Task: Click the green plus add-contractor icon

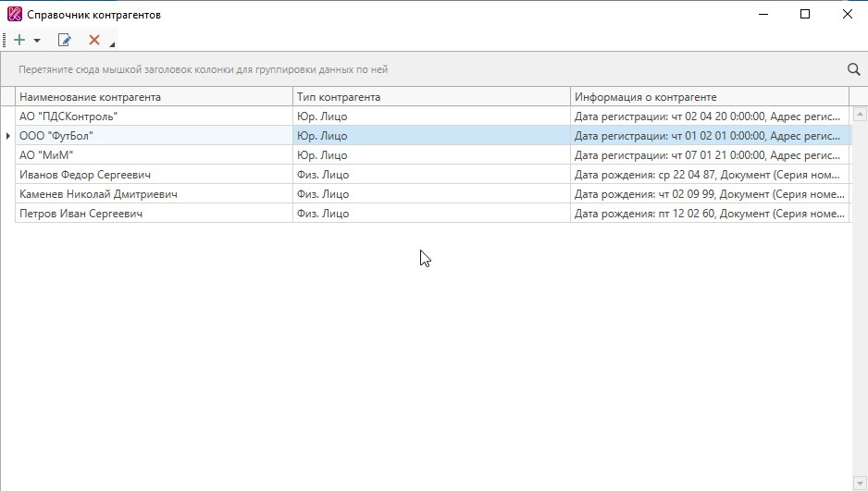Action: coord(19,40)
